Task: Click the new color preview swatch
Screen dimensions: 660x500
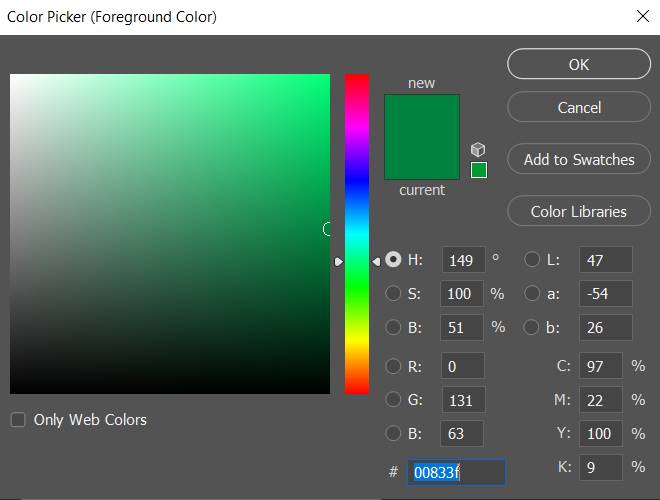Action: point(422,116)
